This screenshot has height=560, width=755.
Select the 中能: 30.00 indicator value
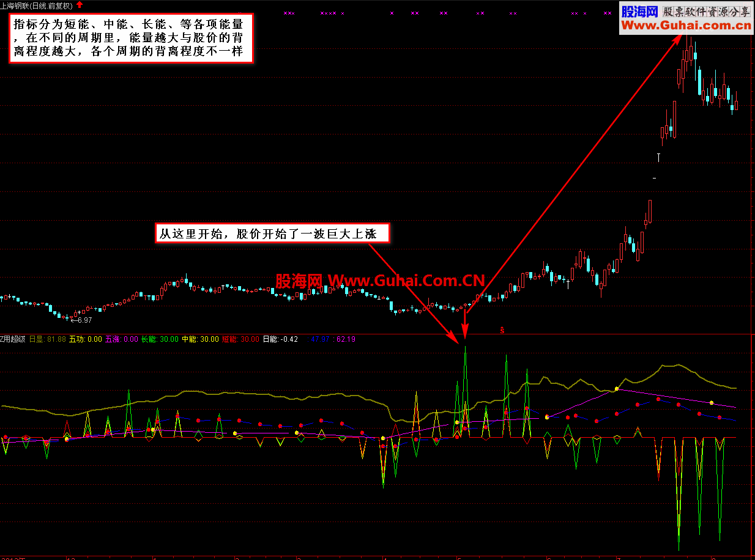coord(200,339)
